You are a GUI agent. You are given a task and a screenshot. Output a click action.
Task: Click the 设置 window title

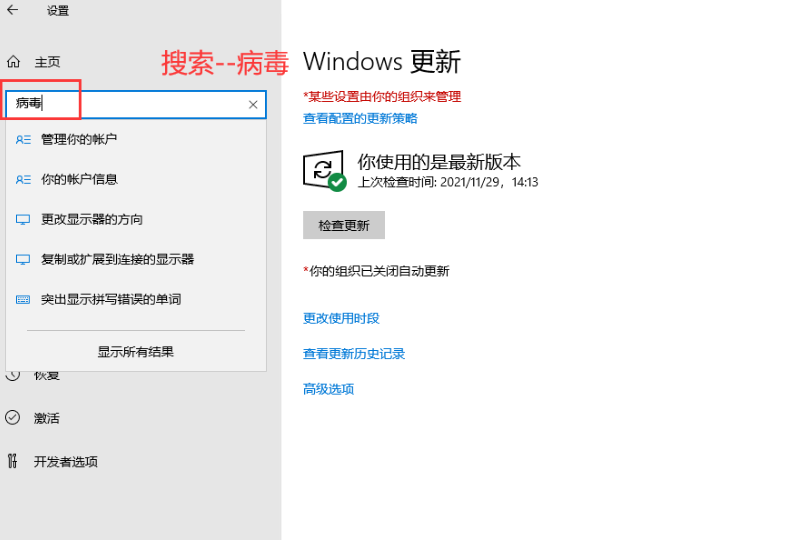(58, 11)
